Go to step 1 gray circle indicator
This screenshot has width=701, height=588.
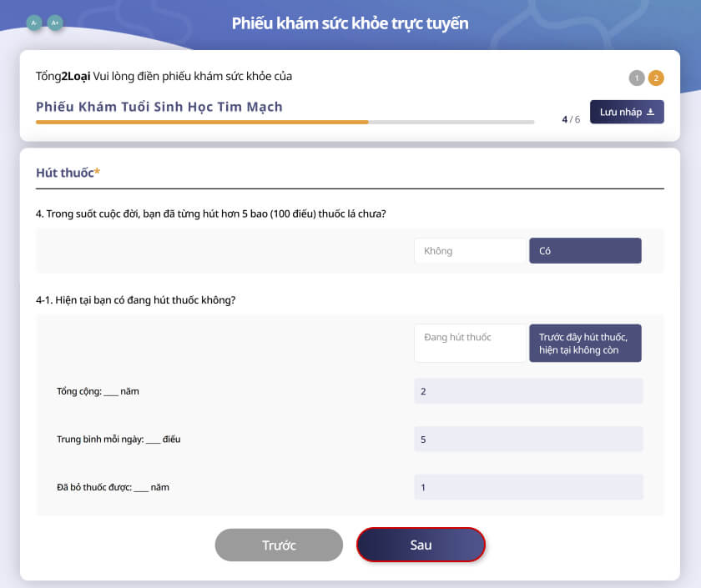coord(637,78)
